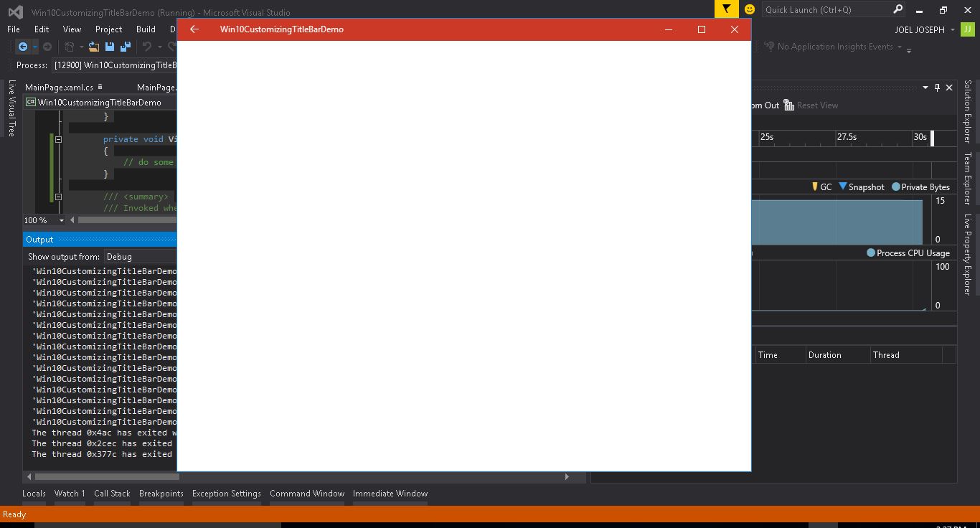
Task: Collapse the summary comment code region
Action: point(58,197)
